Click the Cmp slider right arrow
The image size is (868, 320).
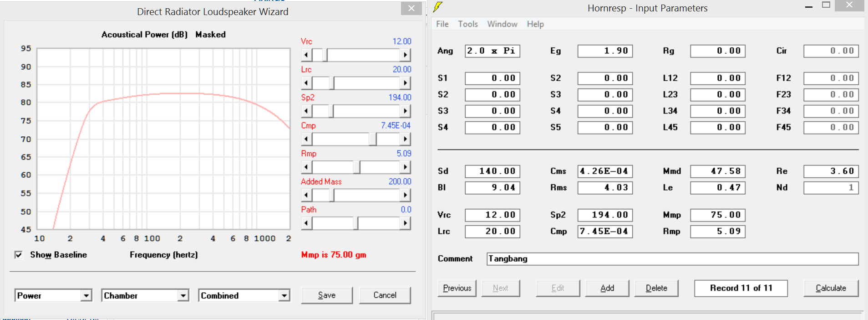pyautogui.click(x=405, y=139)
